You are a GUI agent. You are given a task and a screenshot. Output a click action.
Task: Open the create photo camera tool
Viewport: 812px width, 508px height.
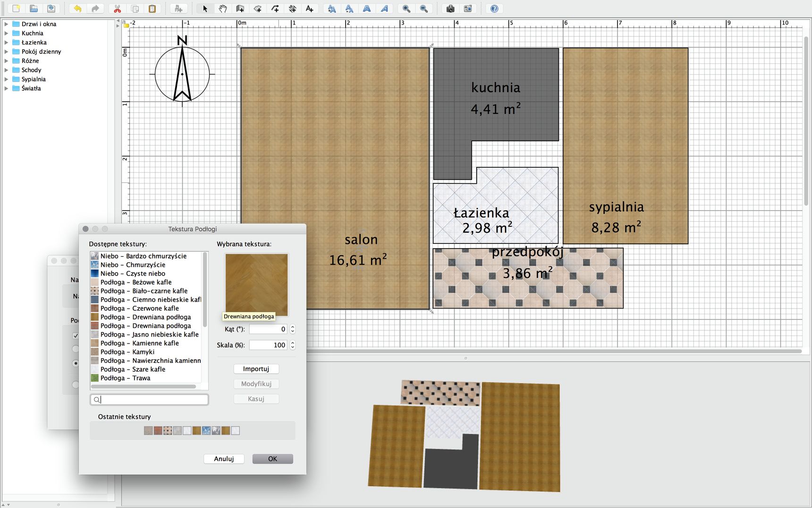click(450, 9)
